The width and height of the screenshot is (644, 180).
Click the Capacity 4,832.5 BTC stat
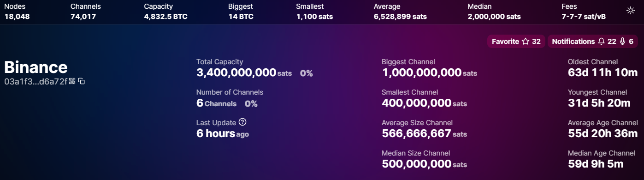click(165, 12)
